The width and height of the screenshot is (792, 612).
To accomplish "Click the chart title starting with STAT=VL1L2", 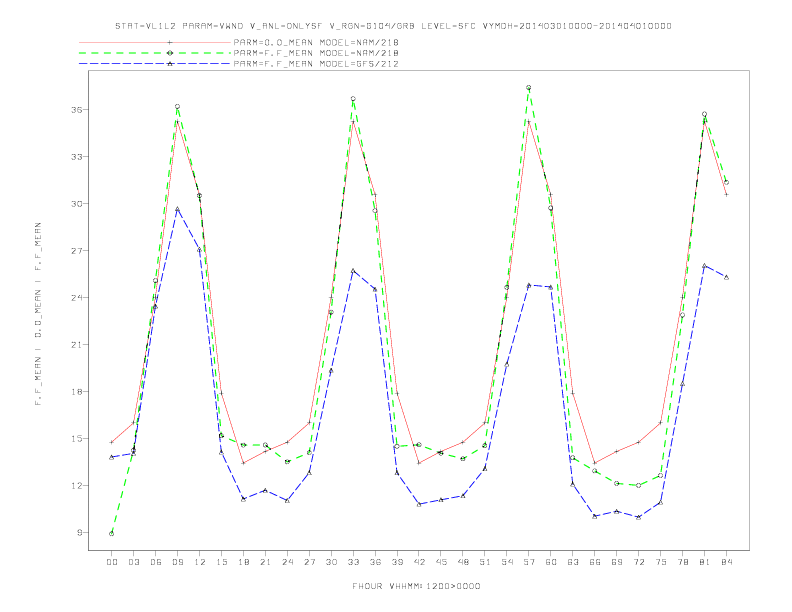I will click(x=393, y=26).
